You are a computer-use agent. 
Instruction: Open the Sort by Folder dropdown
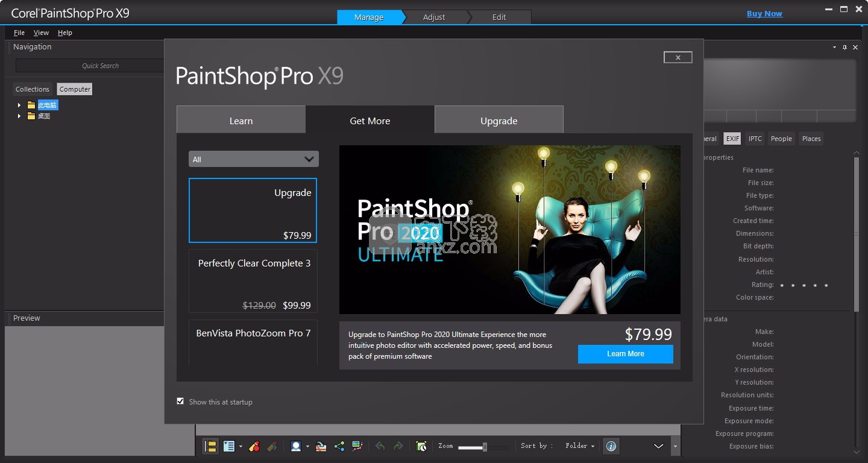coord(580,446)
